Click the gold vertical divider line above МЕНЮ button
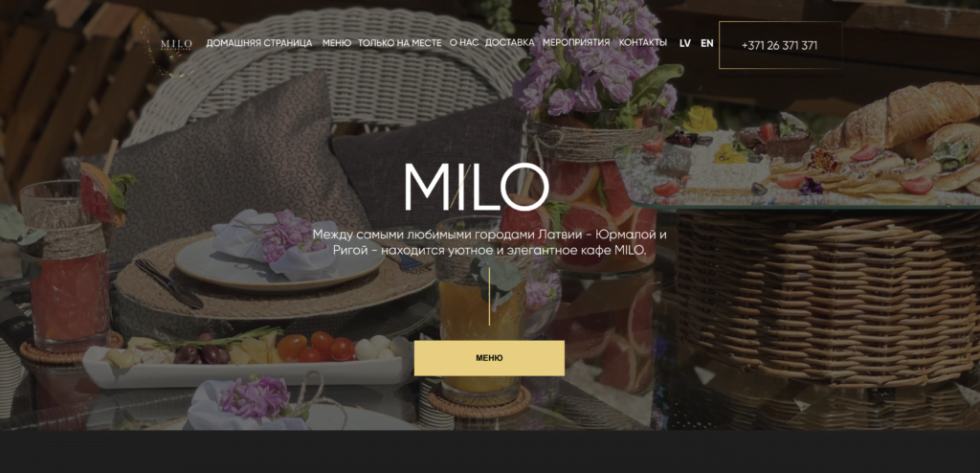980x473 pixels. (489, 297)
